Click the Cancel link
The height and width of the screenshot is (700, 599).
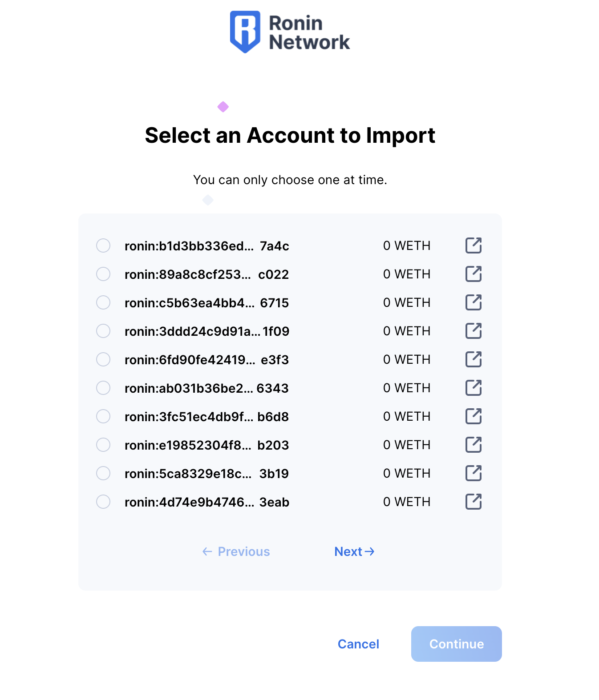pos(358,644)
